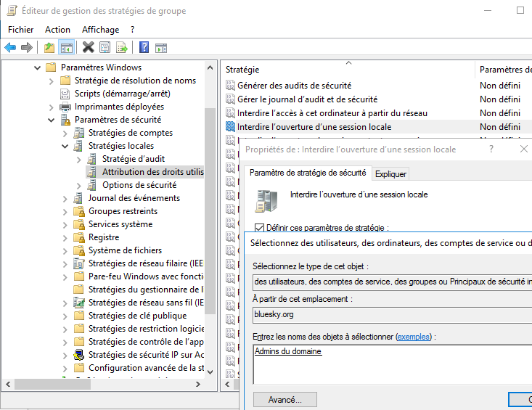Toggle the Show/Hide console tree icon
This screenshot has height=410, width=532.
[67, 47]
